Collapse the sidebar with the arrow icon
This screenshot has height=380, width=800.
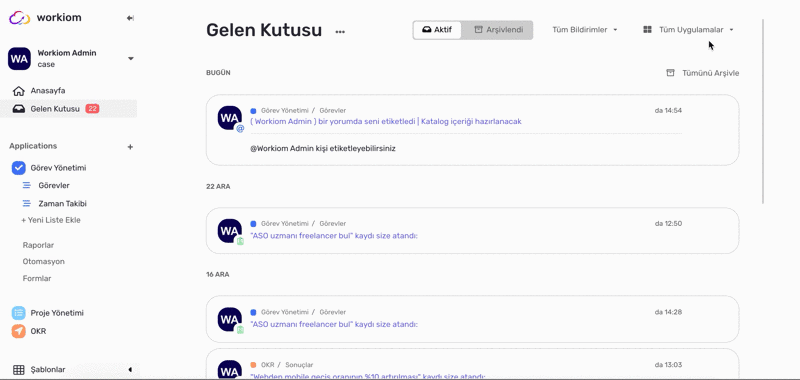click(x=130, y=18)
